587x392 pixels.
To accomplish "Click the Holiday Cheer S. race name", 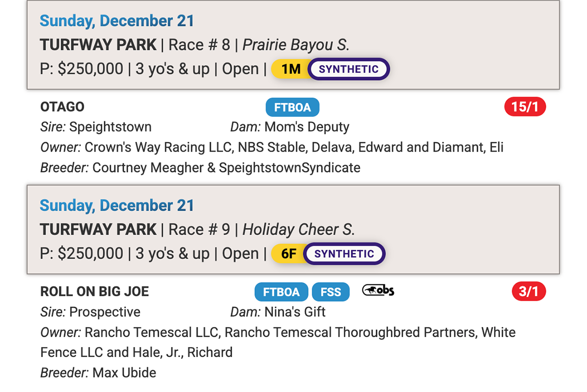I will 298,230.
